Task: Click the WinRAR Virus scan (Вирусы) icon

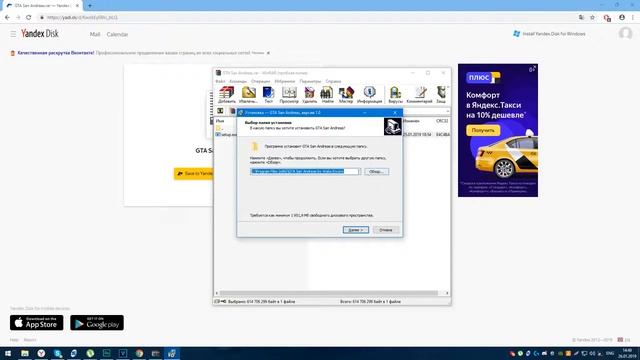Action: tap(395, 95)
